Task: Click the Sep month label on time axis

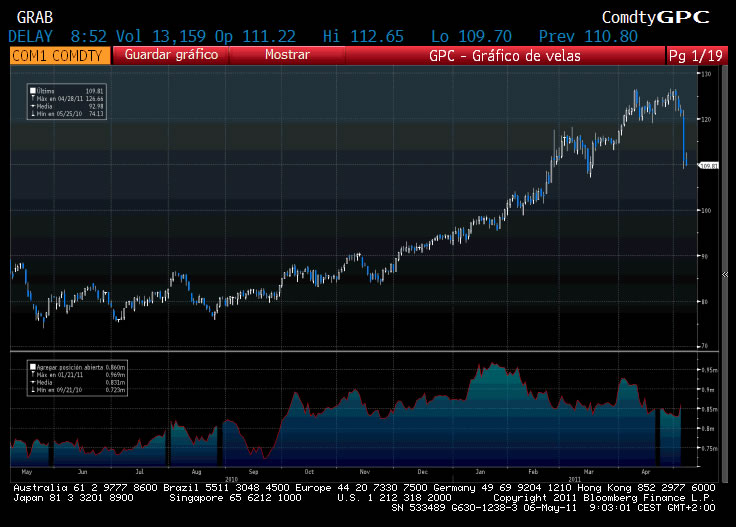Action: pos(253,472)
